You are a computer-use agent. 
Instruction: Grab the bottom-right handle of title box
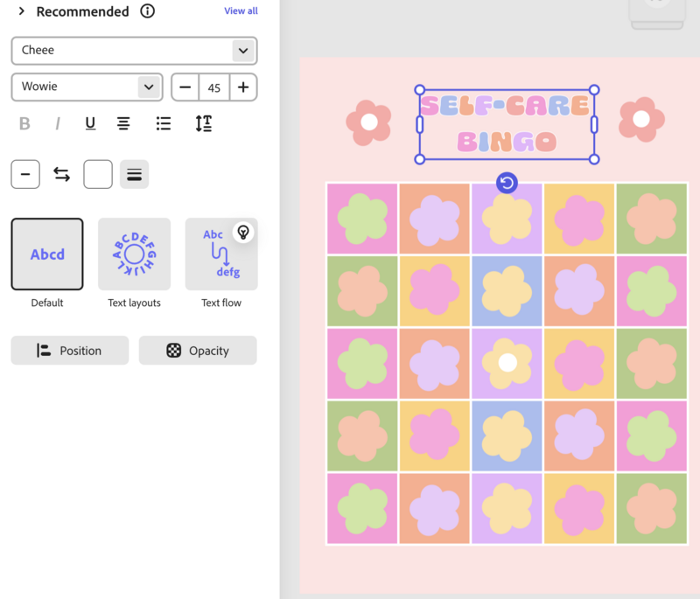(x=594, y=159)
